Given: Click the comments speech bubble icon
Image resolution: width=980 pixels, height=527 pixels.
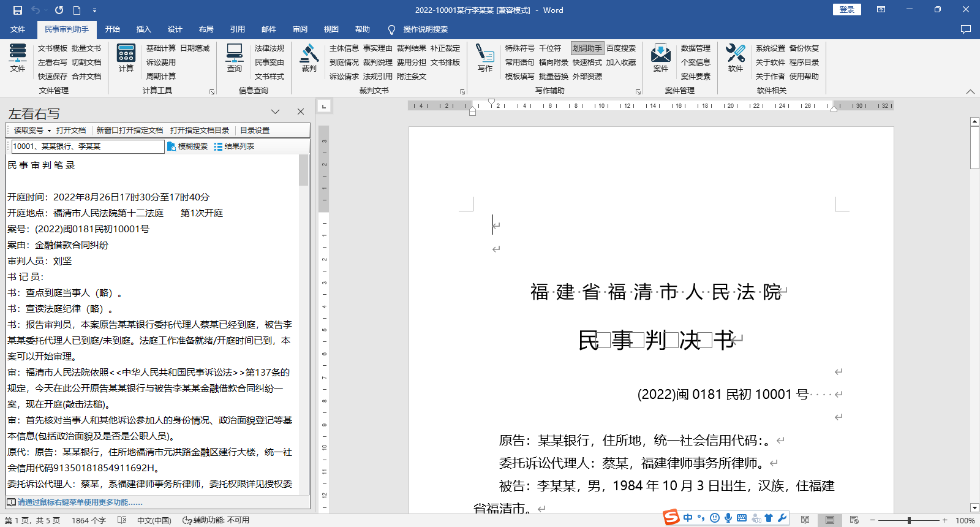Looking at the screenshot, I should tap(966, 29).
